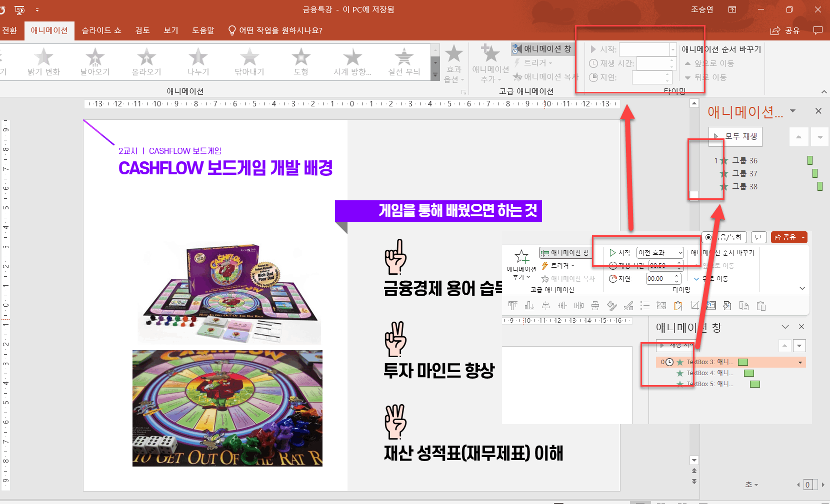This screenshot has width=830, height=504.
Task: Open the 검토 ribbon tab
Action: [x=142, y=30]
